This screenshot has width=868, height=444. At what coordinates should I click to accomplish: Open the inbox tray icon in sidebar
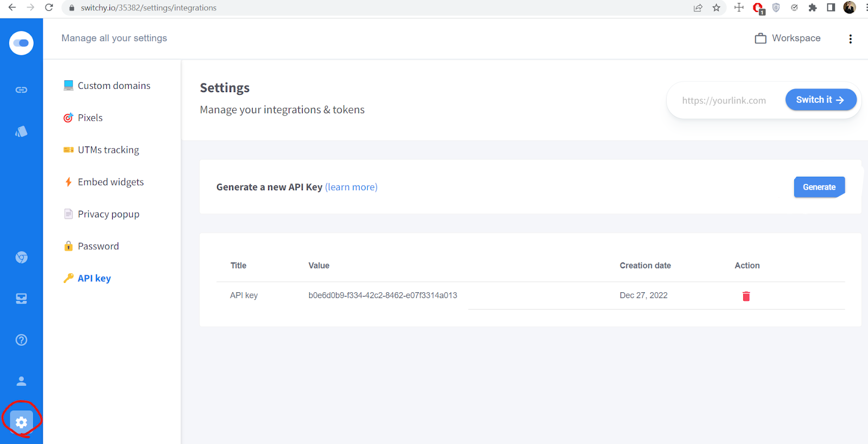21,299
